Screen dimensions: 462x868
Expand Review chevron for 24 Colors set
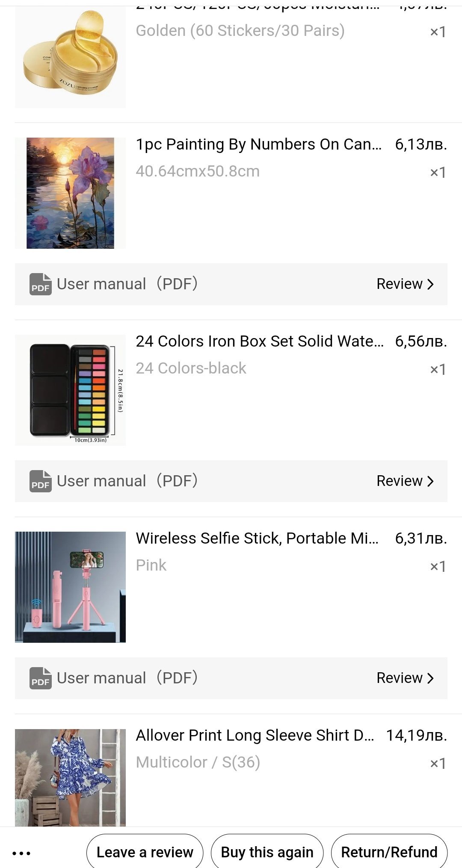[x=430, y=481]
